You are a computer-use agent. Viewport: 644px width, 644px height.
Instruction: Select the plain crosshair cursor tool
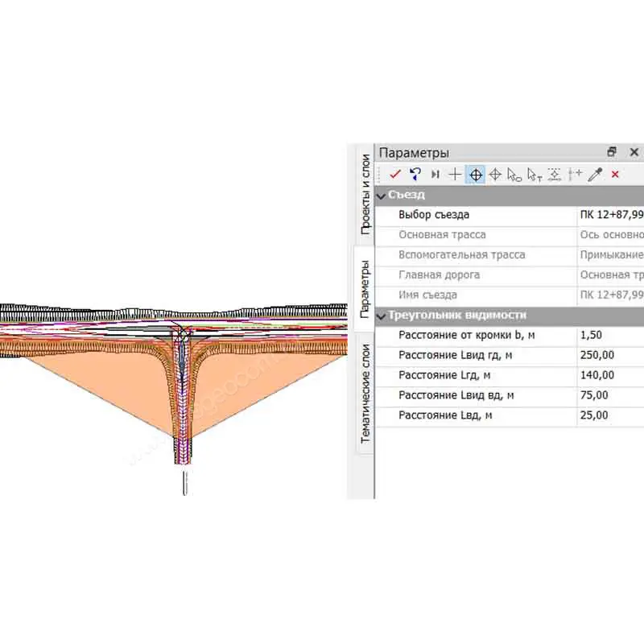(456, 174)
